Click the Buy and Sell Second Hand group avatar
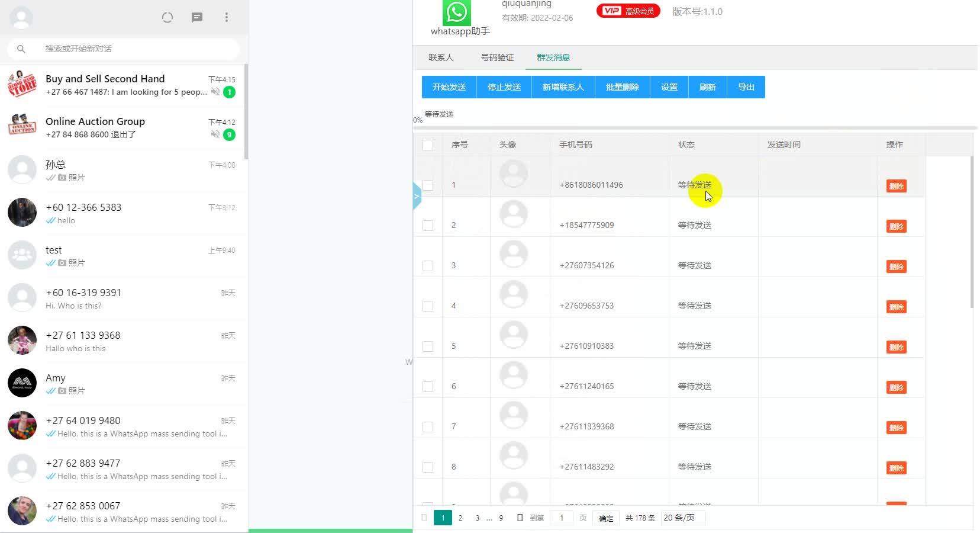 [x=22, y=85]
